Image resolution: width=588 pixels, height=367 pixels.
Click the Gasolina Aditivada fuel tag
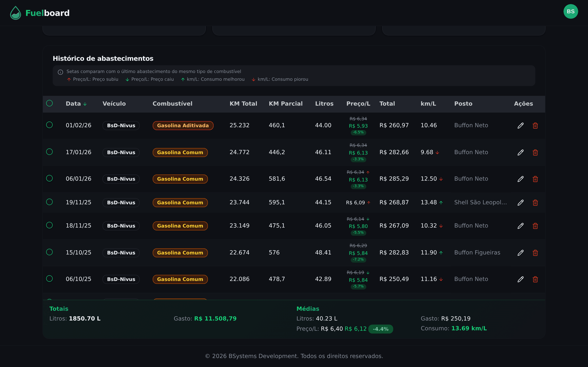click(183, 125)
